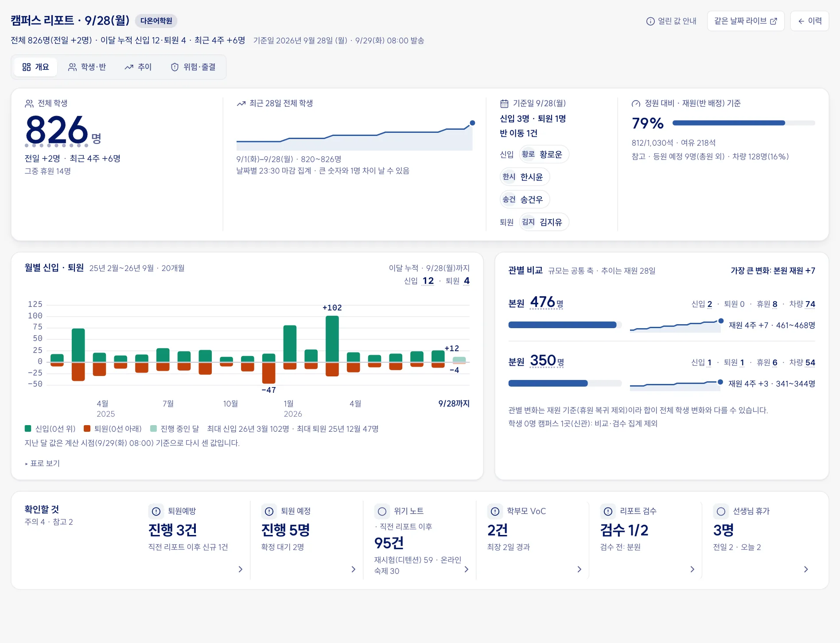
Task: Click the 전체 학생 people icon
Action: pyautogui.click(x=29, y=104)
